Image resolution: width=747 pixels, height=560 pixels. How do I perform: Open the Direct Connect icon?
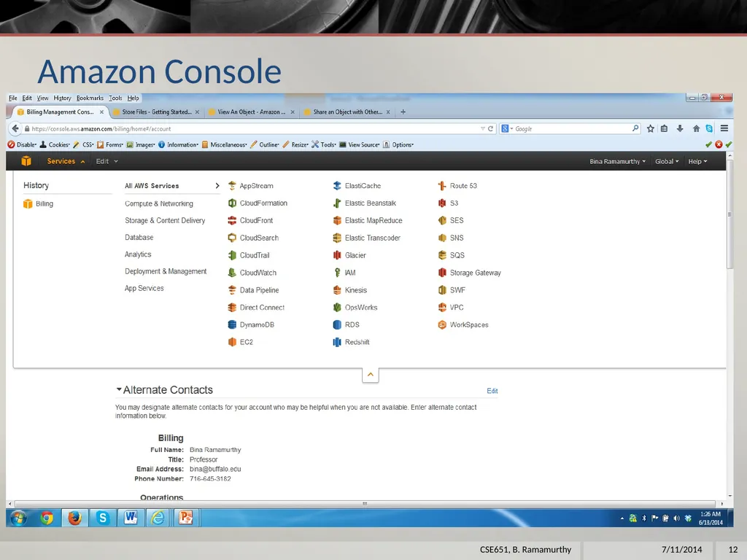click(232, 308)
